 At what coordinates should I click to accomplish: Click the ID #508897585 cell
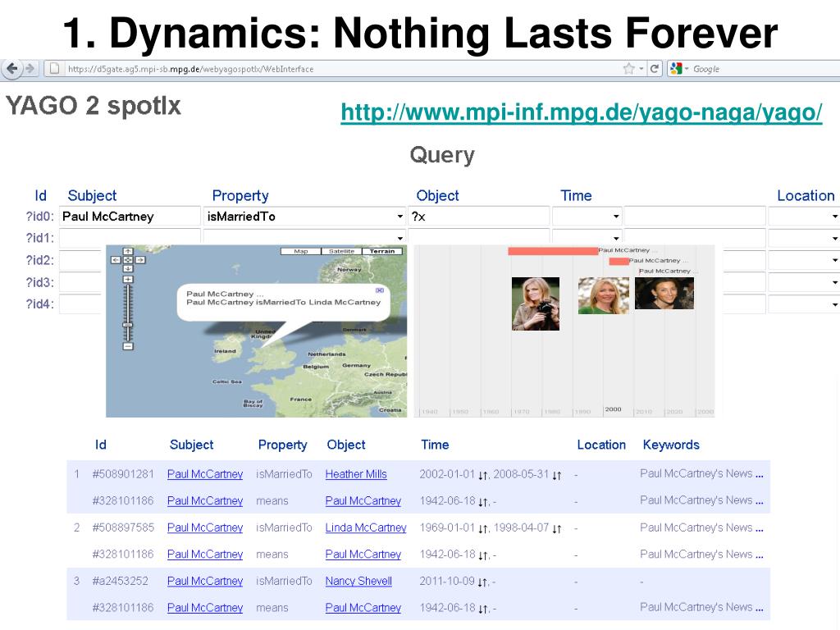[123, 527]
